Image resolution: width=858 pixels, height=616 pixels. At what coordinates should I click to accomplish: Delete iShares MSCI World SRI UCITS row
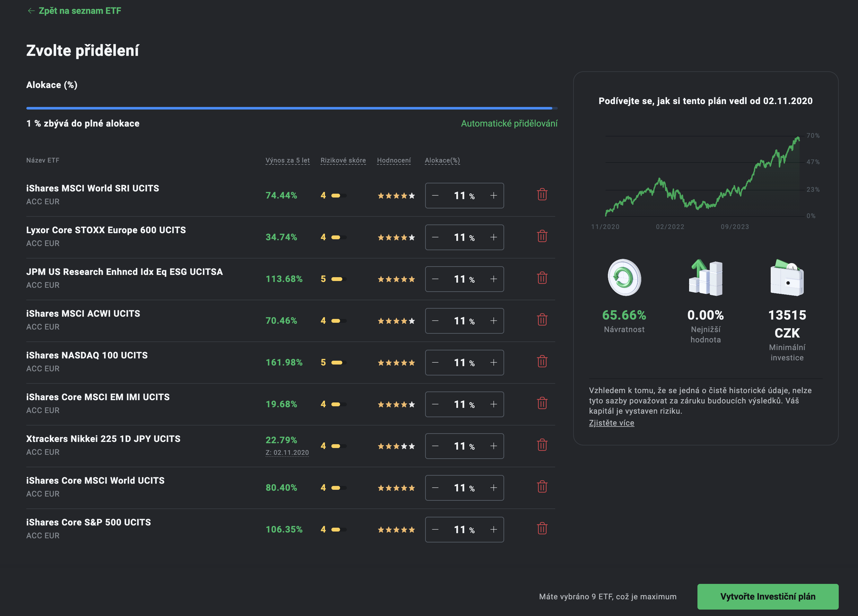point(542,195)
